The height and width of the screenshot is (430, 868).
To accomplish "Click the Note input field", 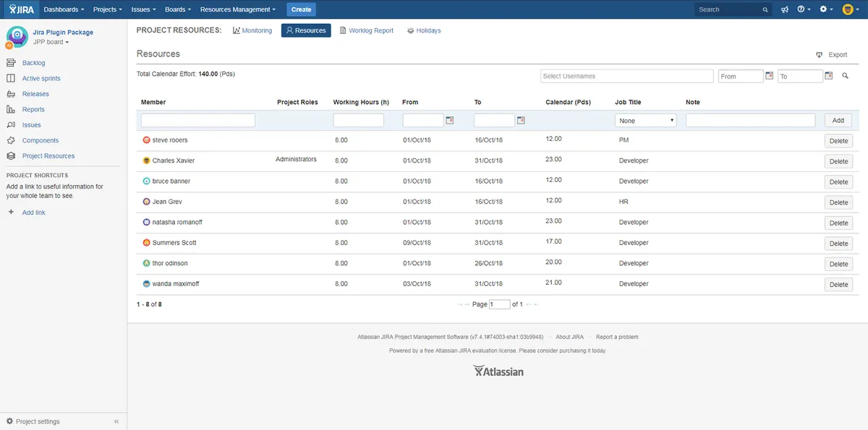I will point(752,121).
